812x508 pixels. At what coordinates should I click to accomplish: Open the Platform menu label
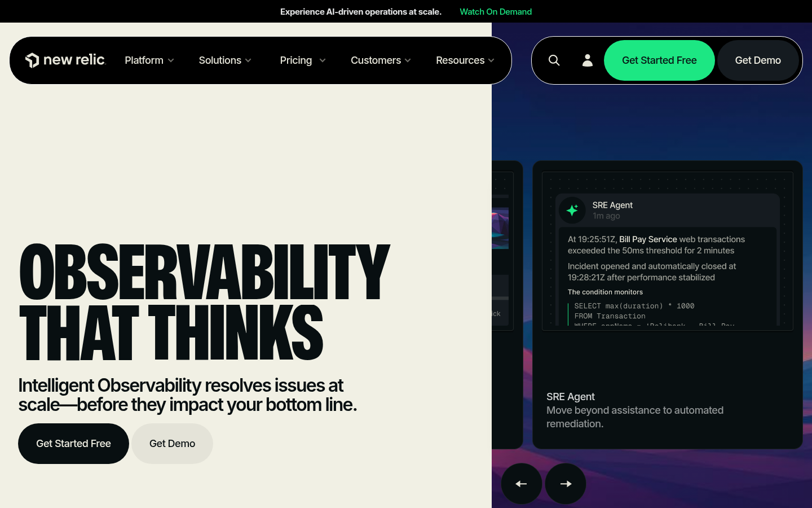coord(144,60)
